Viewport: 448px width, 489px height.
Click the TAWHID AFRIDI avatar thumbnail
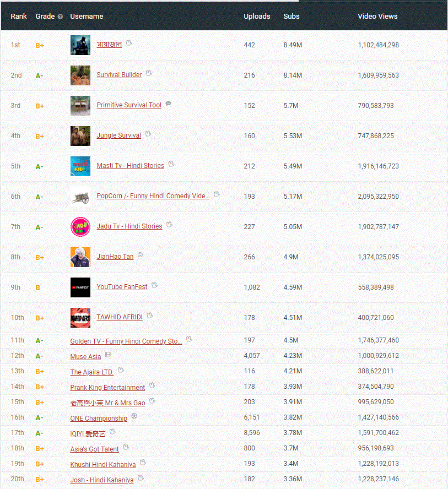tap(80, 317)
